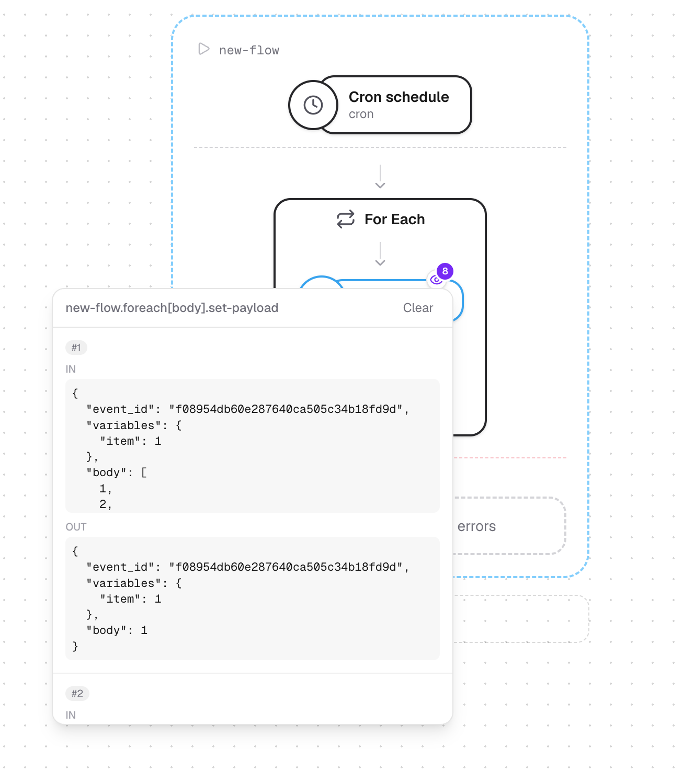The image size is (683, 784).
Task: Click the new-flow title label
Action: 249,50
